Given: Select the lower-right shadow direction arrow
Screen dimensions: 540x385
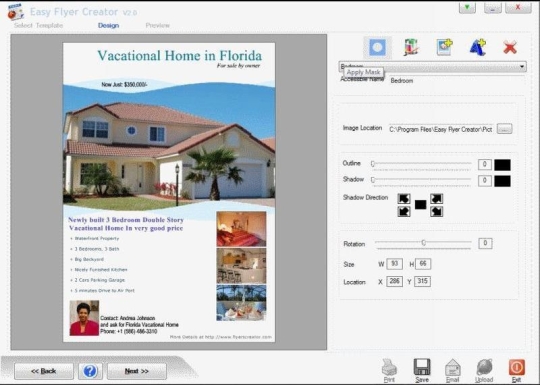Looking at the screenshot, I should coord(437,211).
